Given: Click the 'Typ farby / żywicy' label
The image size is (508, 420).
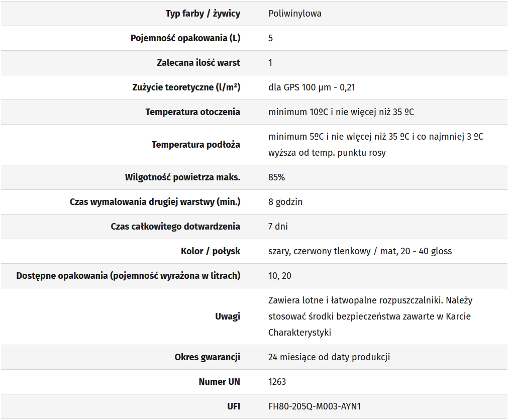Looking at the screenshot, I should click(x=202, y=14).
